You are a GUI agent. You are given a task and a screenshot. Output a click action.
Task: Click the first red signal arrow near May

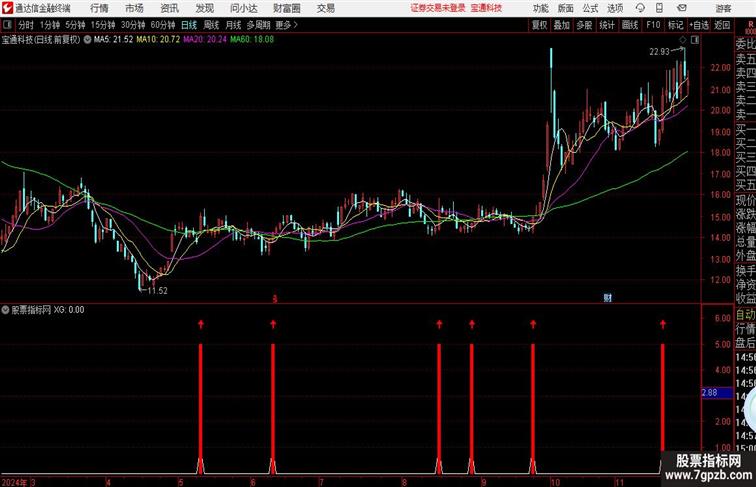pos(201,324)
